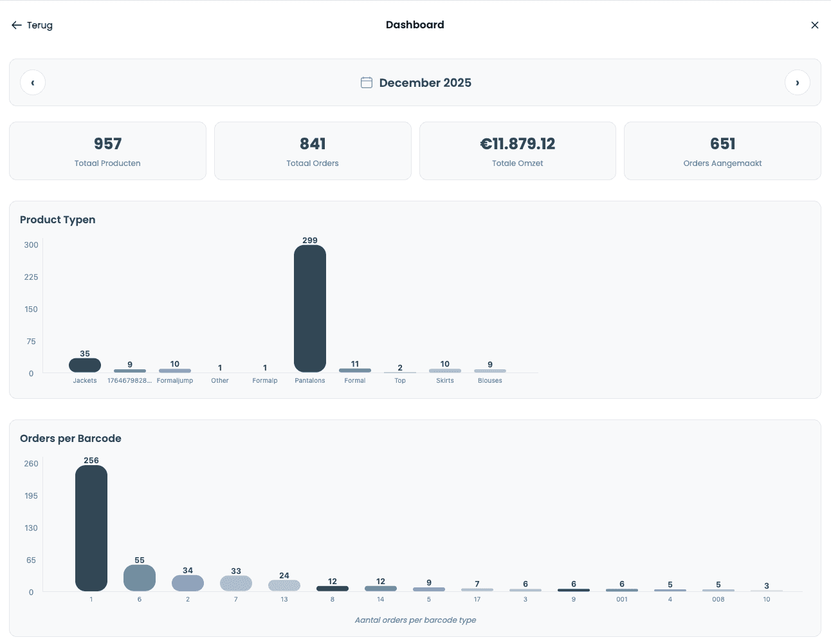Screen dimensions: 831x644
Task: Click the barcode 9 label on the x-axis
Action: 574,600
